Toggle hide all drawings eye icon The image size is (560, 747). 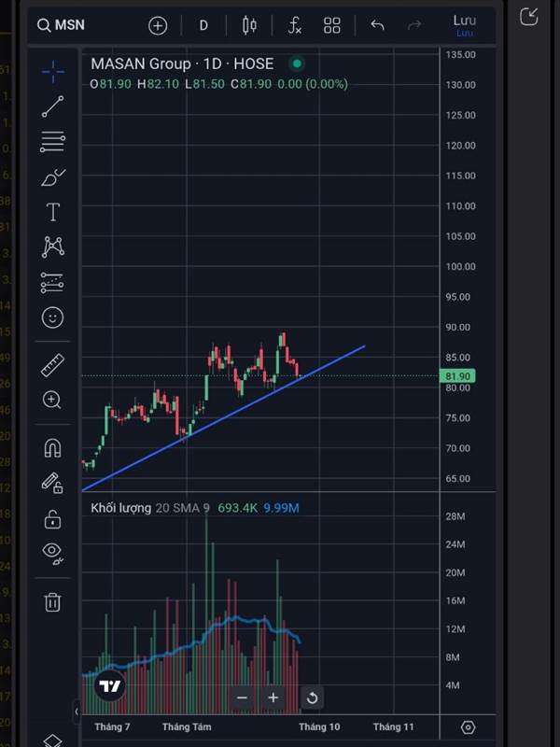pos(53,553)
